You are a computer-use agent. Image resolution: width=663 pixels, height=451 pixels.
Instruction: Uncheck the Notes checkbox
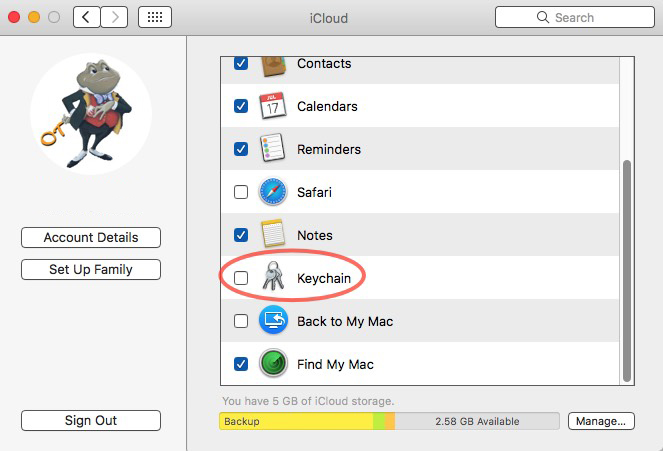[x=241, y=235]
